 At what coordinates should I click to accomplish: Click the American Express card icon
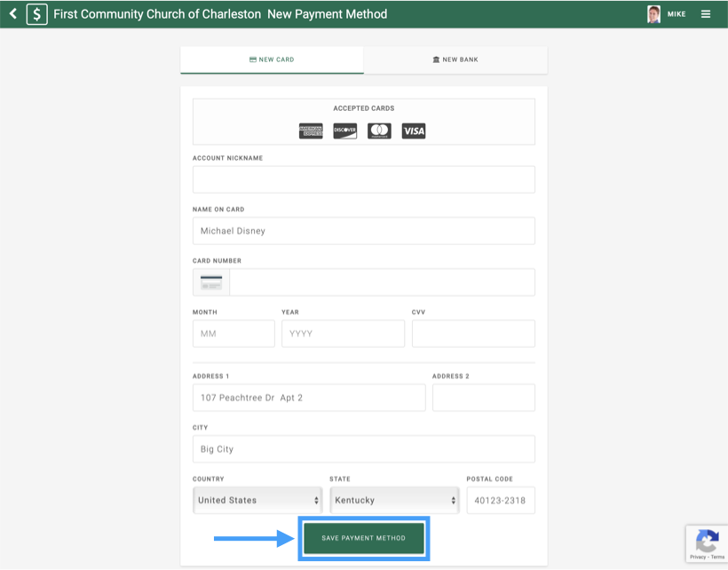tap(311, 131)
